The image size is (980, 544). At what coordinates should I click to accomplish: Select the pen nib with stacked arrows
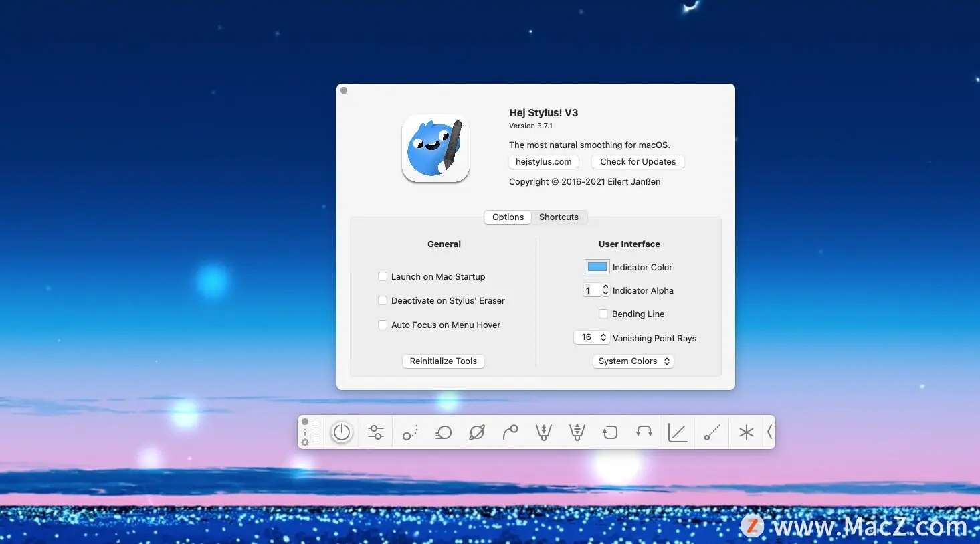pyautogui.click(x=577, y=432)
